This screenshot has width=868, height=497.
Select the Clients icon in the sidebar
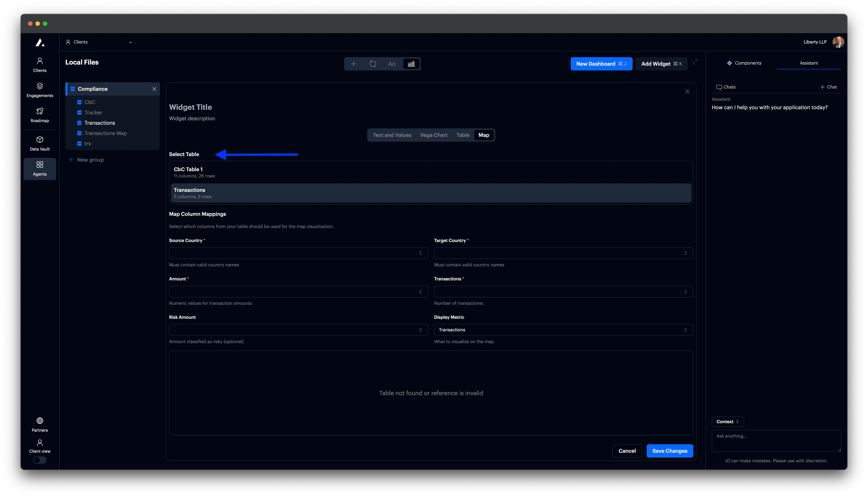pos(40,64)
